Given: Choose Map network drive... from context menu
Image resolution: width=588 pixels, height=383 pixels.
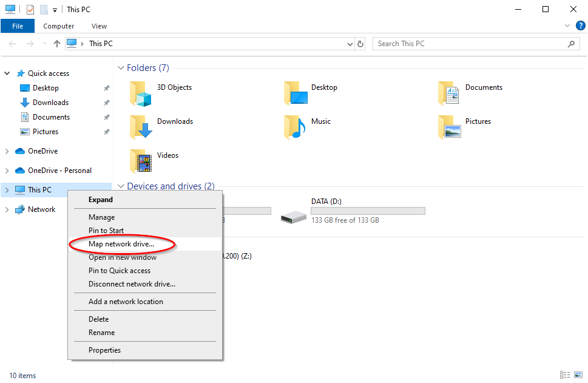Looking at the screenshot, I should pyautogui.click(x=121, y=244).
